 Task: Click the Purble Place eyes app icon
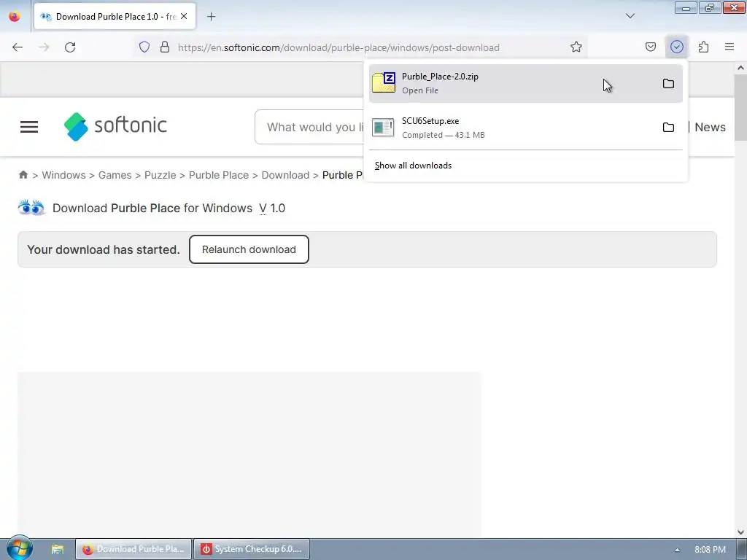(31, 208)
